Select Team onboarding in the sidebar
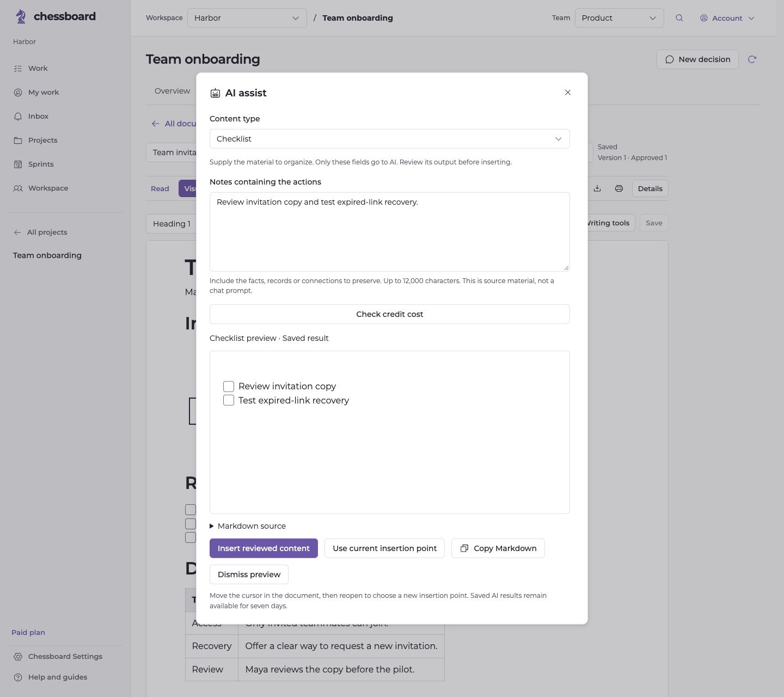The image size is (784, 697). [47, 255]
